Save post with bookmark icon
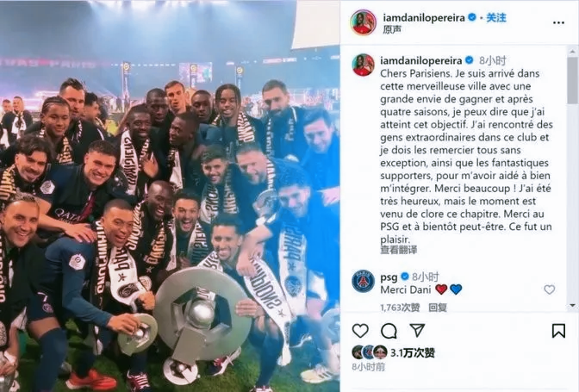 click(558, 331)
